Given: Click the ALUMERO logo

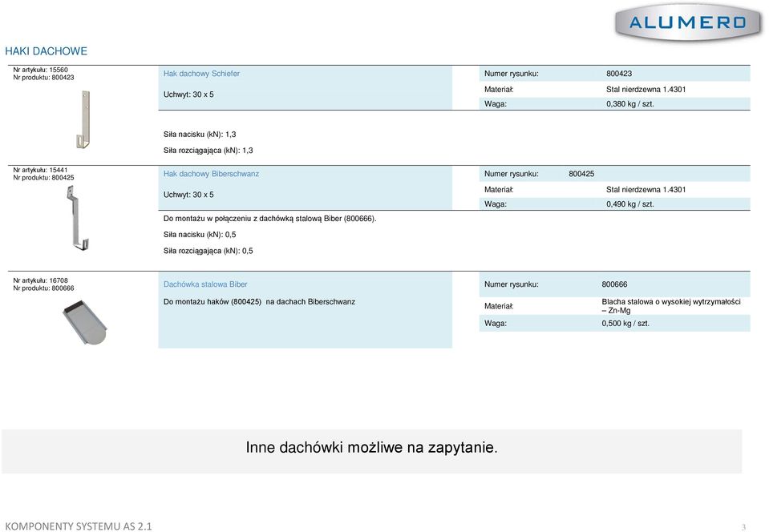Looking at the screenshot, I should [x=688, y=22].
